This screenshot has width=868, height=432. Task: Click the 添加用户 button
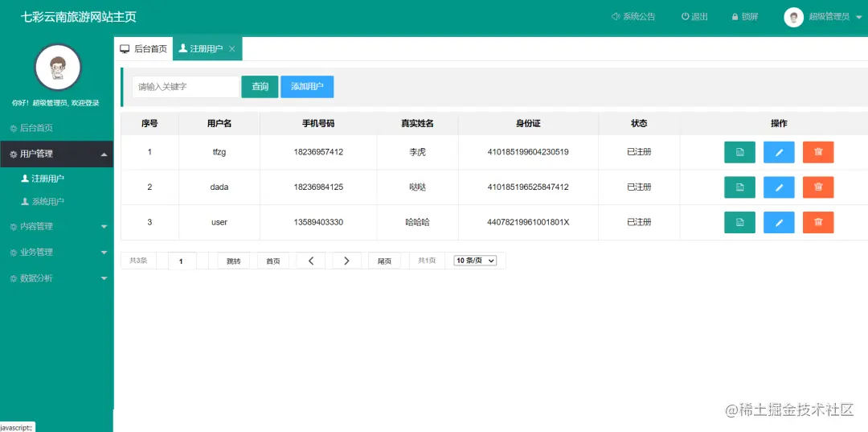[x=307, y=87]
